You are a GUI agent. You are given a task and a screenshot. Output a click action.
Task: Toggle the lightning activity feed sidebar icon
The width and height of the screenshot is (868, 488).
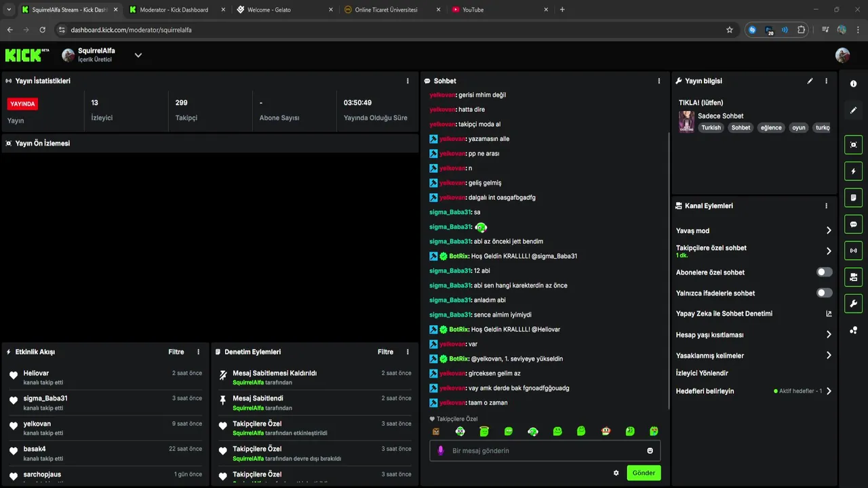pyautogui.click(x=853, y=171)
